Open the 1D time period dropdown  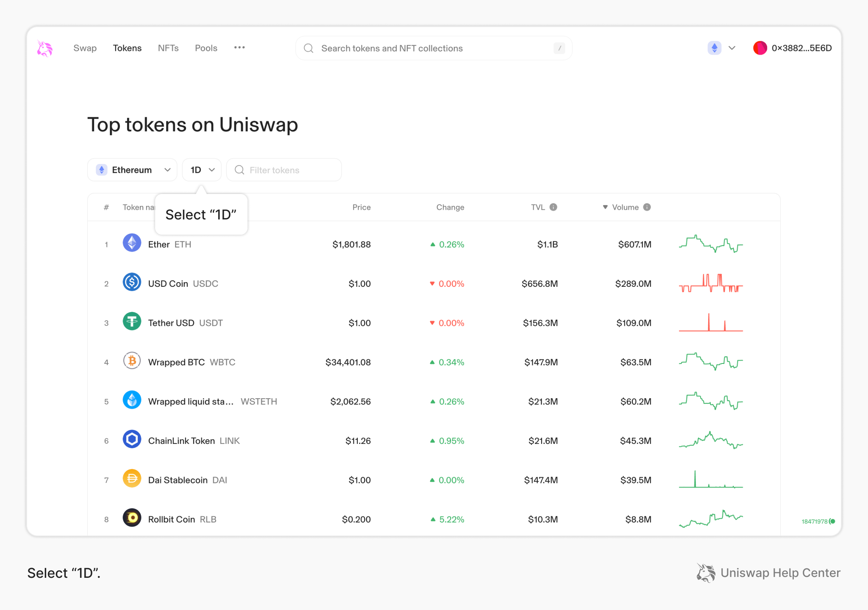202,170
